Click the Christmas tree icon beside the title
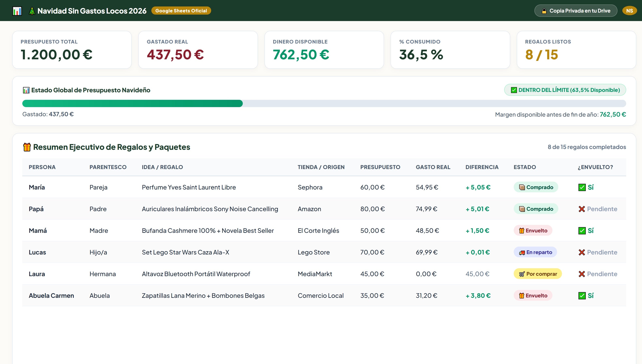Screen dimensions: 642x364 [x=32, y=11]
